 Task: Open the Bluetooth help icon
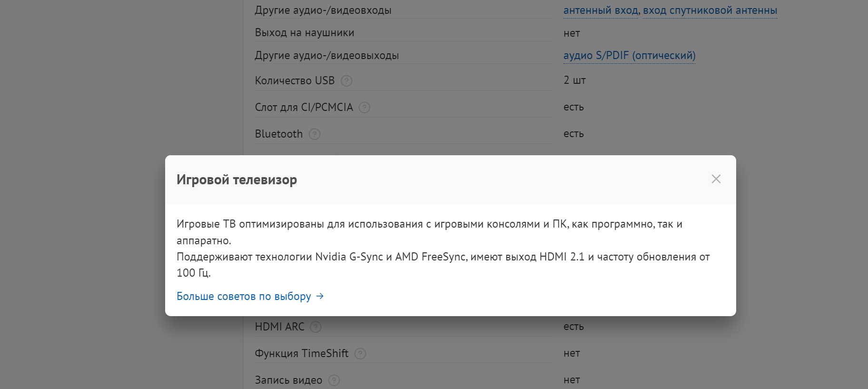pyautogui.click(x=314, y=134)
